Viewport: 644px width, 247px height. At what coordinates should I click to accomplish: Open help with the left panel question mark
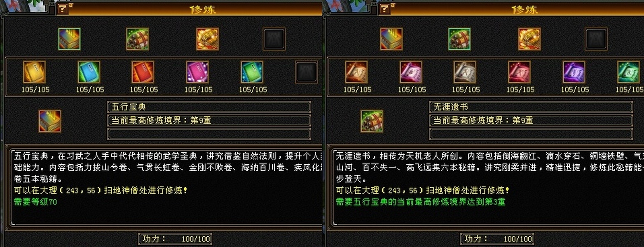point(63,9)
